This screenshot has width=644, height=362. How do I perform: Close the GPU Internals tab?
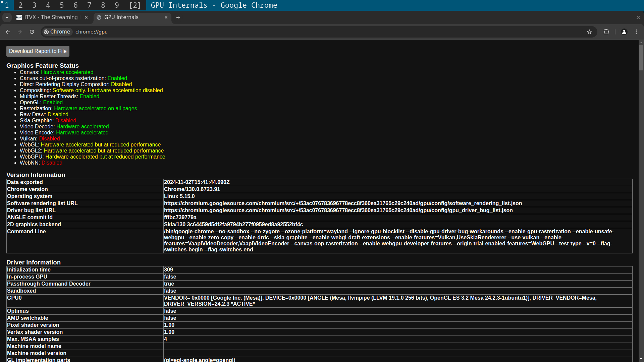[x=166, y=17]
